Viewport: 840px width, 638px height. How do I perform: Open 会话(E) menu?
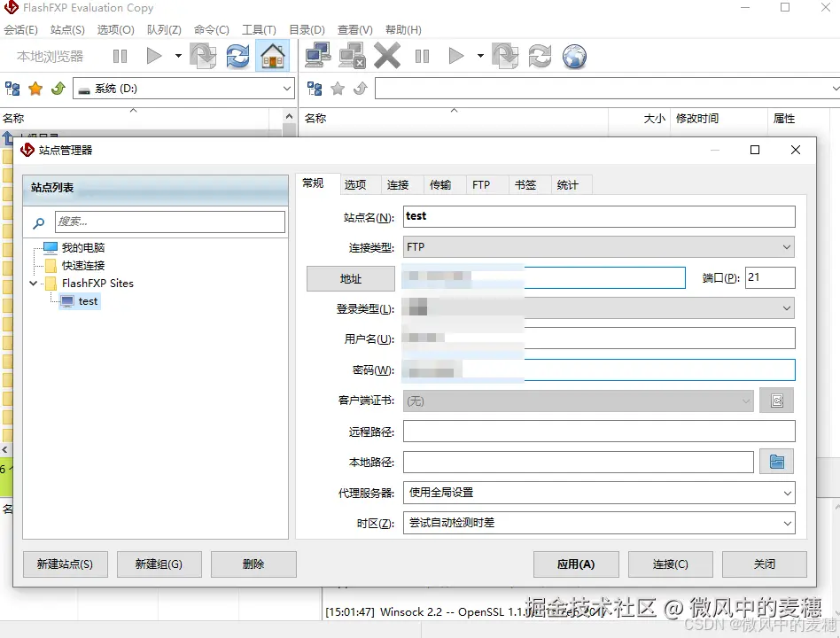click(x=21, y=30)
